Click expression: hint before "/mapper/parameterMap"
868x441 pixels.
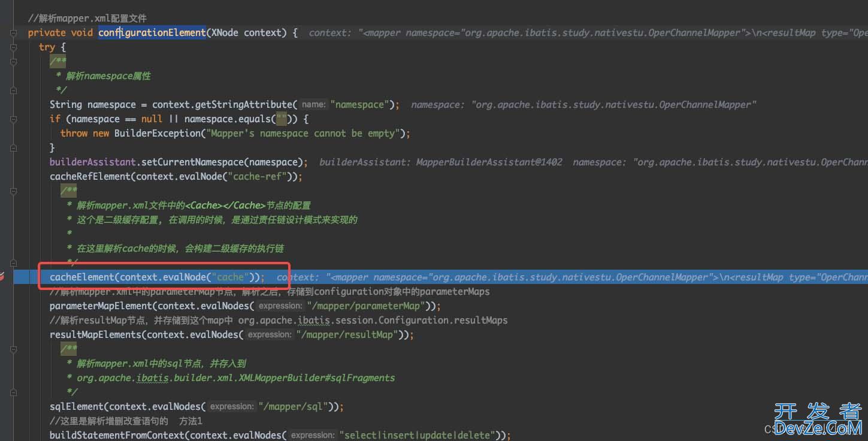[x=280, y=306]
